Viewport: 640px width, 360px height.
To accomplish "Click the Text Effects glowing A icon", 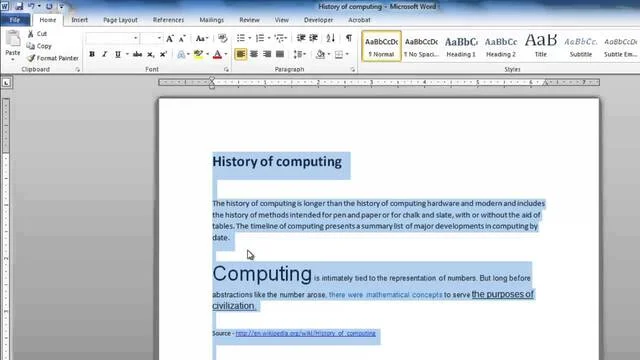I will (181, 54).
